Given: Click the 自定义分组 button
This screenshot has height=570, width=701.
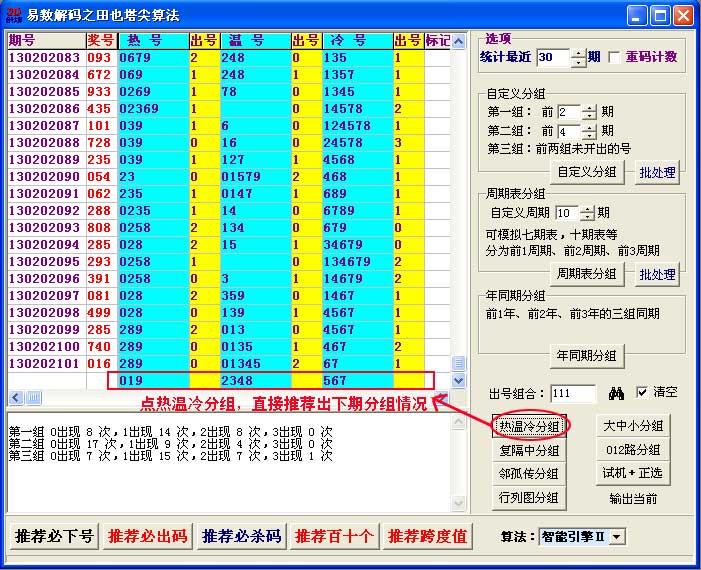Looking at the screenshot, I should click(587, 172).
